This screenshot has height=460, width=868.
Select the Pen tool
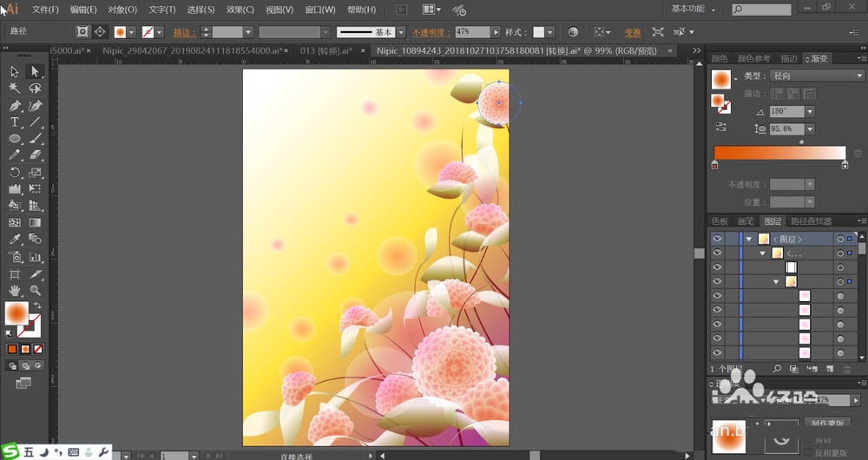pos(15,105)
